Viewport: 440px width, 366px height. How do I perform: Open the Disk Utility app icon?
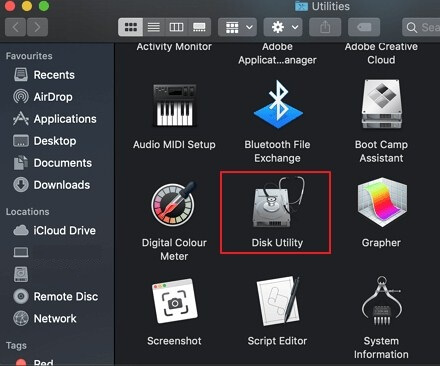pyautogui.click(x=278, y=202)
